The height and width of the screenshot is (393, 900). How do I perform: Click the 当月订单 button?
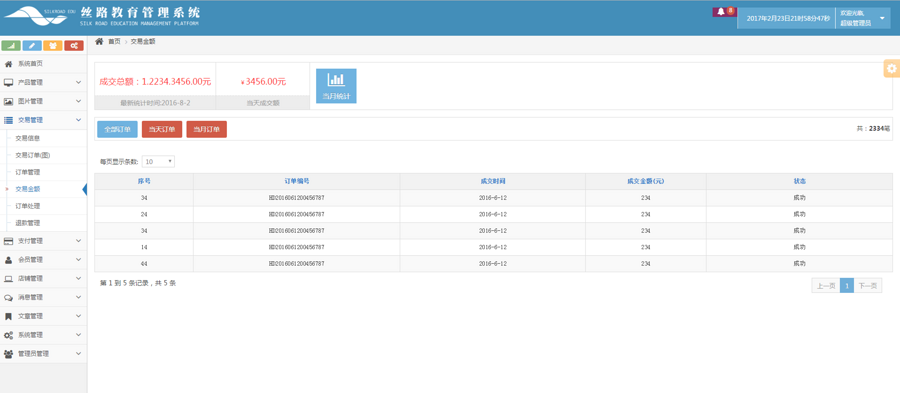point(207,130)
